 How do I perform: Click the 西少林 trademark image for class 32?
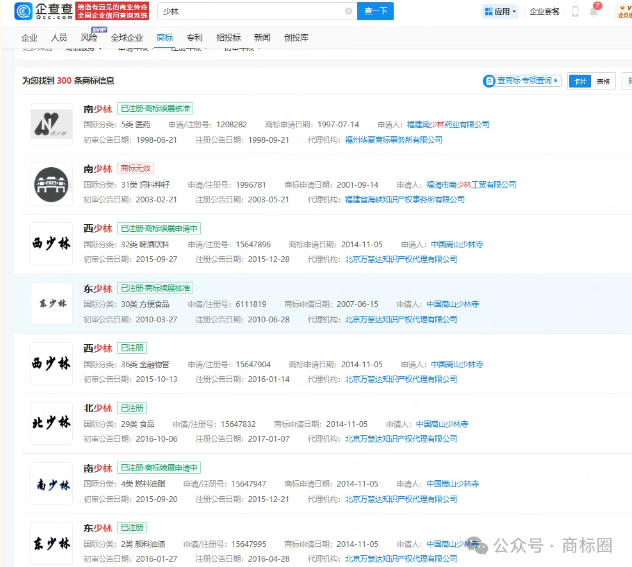[51, 243]
